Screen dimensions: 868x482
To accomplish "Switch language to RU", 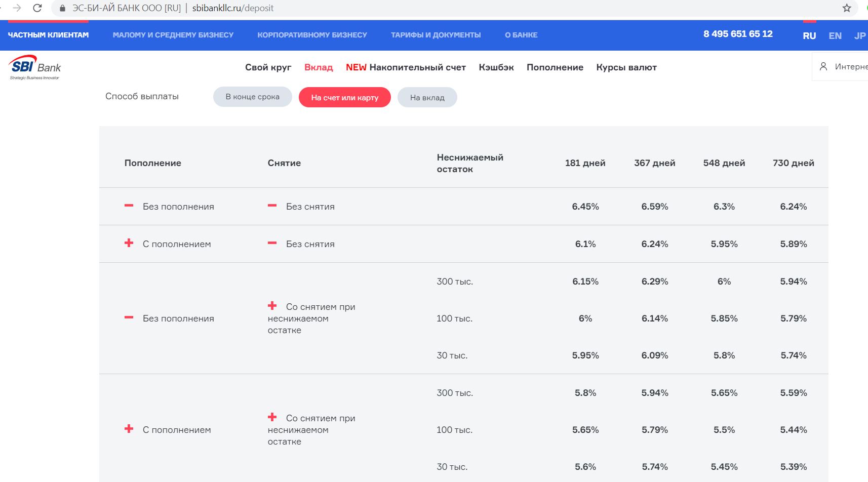I will (809, 36).
